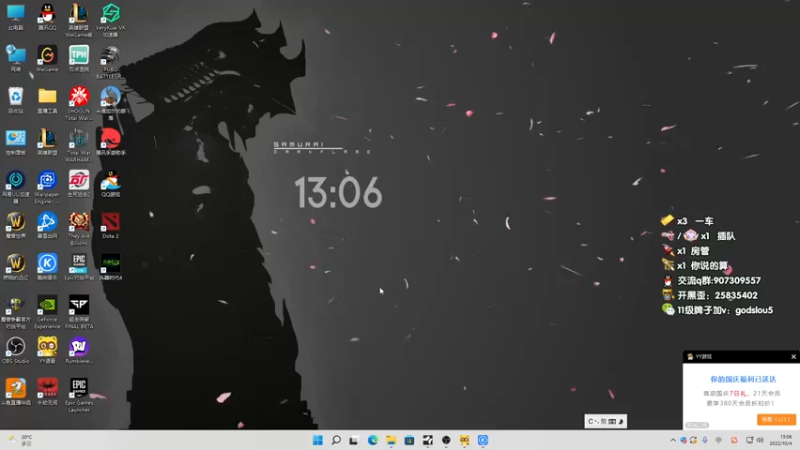Screen dimensions: 800x450
Task: Launch the Rumbleverse shortcut
Action: [x=79, y=349]
